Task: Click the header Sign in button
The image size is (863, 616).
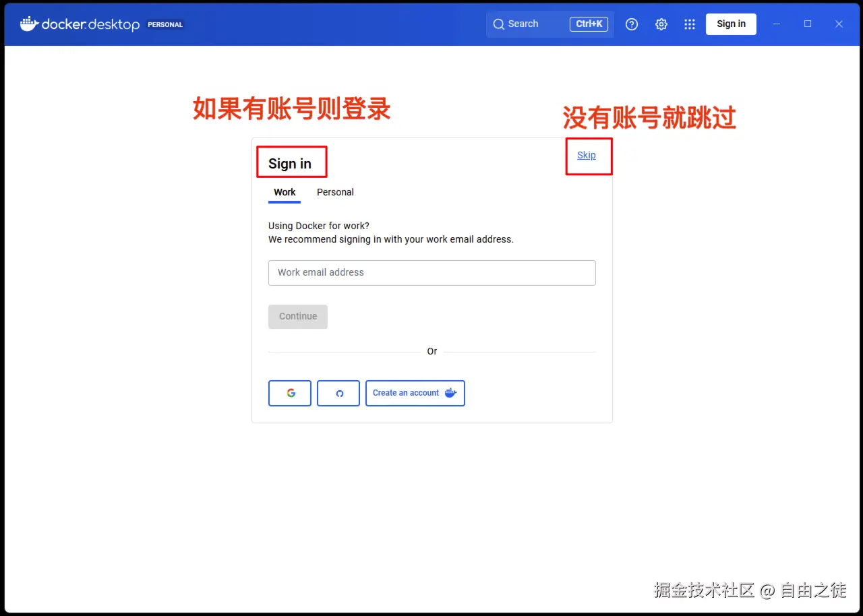Action: [731, 24]
